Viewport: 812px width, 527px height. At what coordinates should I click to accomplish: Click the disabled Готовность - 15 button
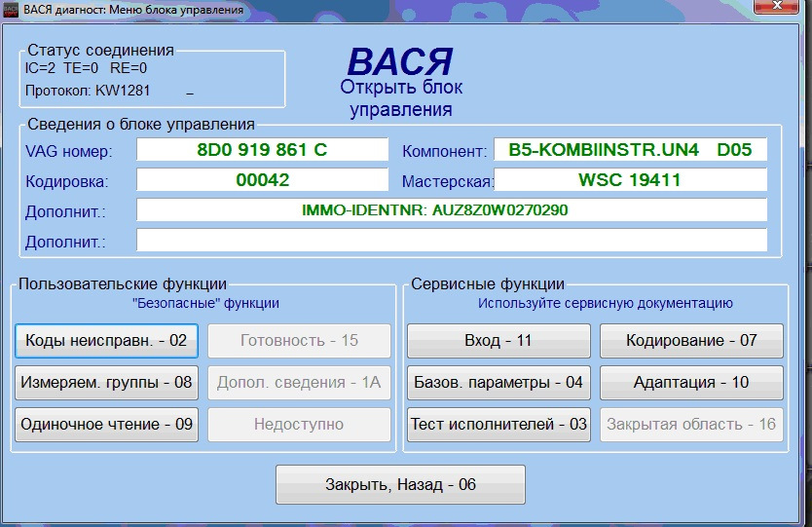pyautogui.click(x=299, y=340)
